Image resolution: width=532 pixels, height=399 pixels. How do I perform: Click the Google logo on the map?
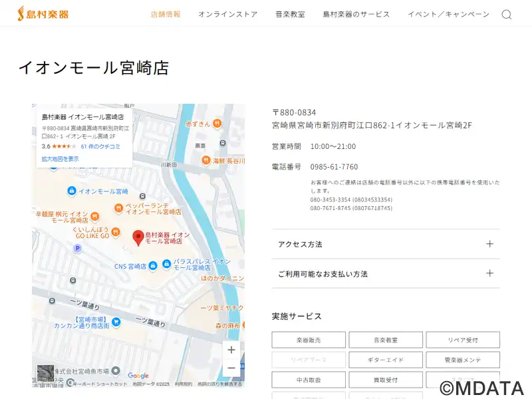point(138,376)
